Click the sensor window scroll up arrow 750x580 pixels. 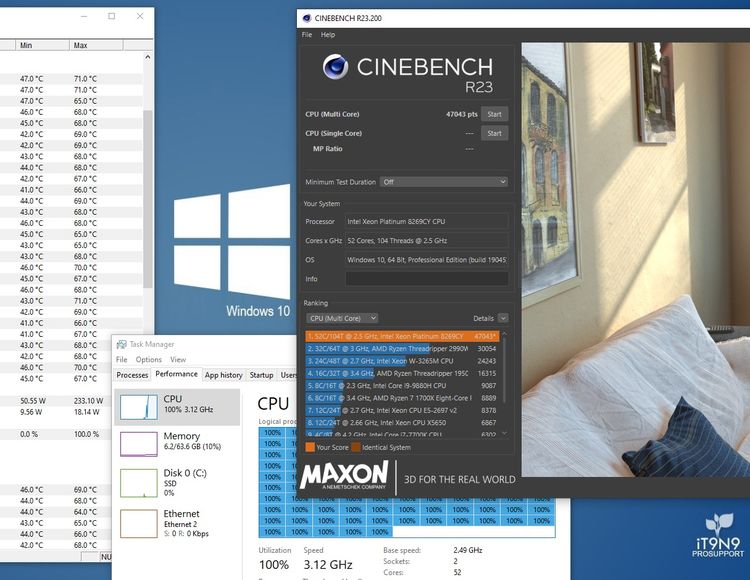coord(148,57)
